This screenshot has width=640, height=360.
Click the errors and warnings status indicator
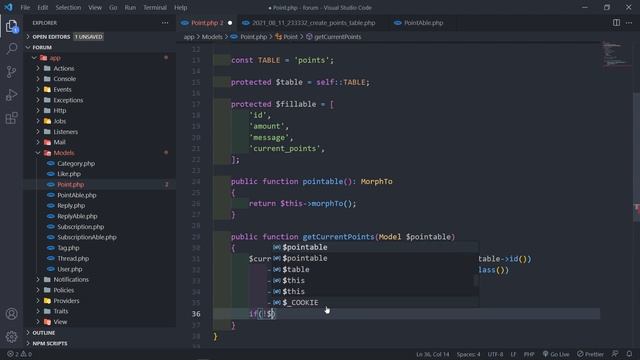19,354
